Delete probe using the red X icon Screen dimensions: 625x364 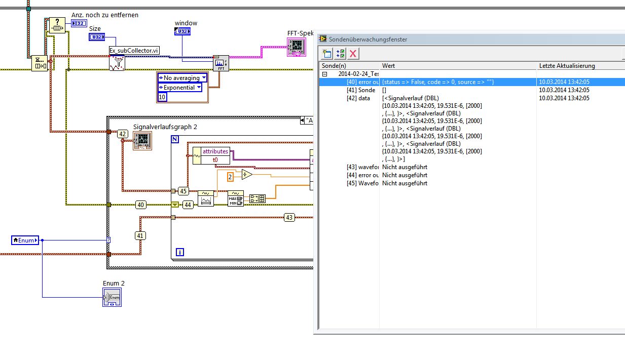click(x=353, y=54)
